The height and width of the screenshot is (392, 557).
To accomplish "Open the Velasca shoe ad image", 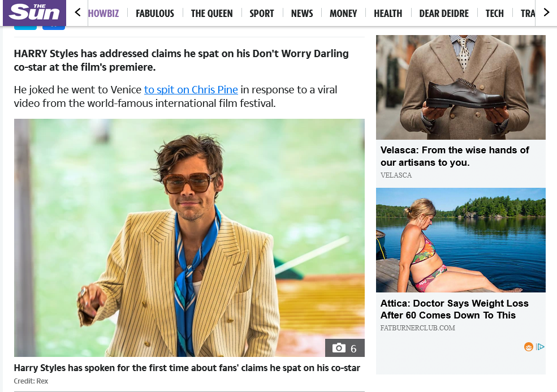I will click(x=461, y=87).
